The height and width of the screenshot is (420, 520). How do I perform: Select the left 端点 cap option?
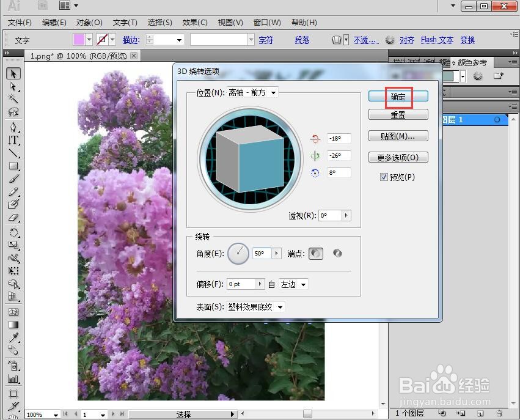[316, 253]
